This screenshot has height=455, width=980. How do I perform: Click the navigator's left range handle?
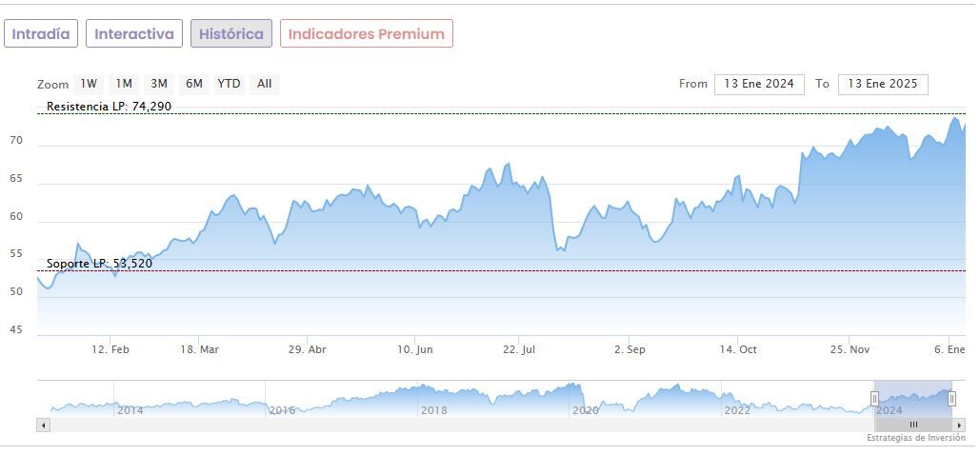tap(874, 399)
